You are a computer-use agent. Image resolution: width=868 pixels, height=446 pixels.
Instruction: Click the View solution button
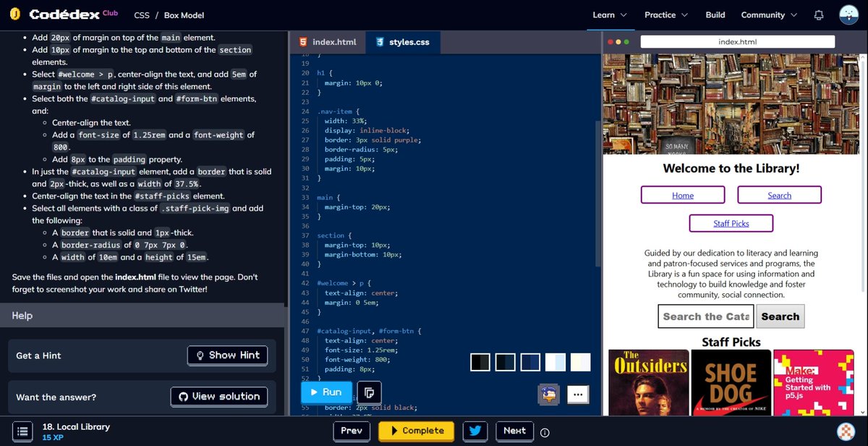coord(219,396)
